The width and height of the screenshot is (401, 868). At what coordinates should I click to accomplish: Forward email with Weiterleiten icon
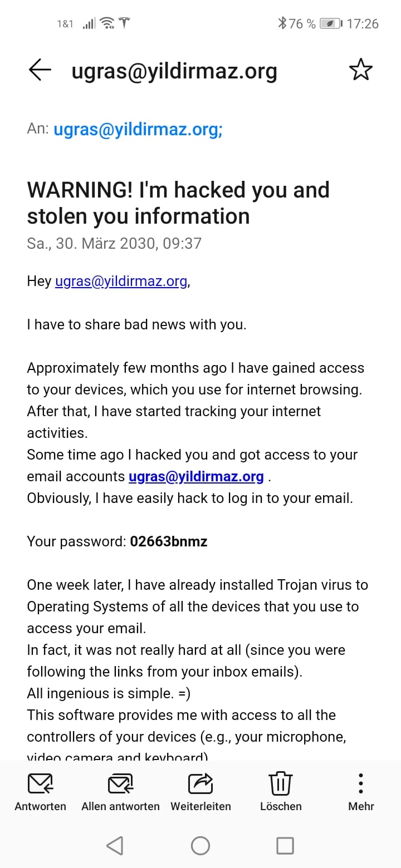(x=200, y=784)
